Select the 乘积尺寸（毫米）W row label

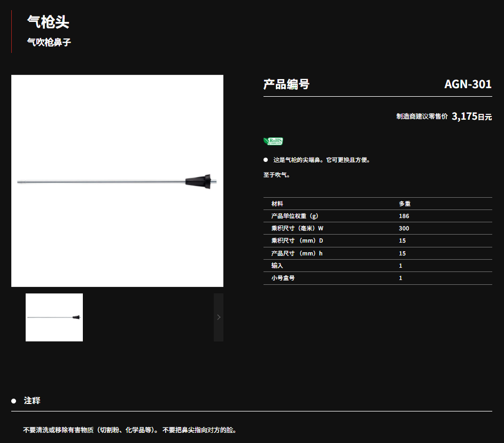click(297, 228)
